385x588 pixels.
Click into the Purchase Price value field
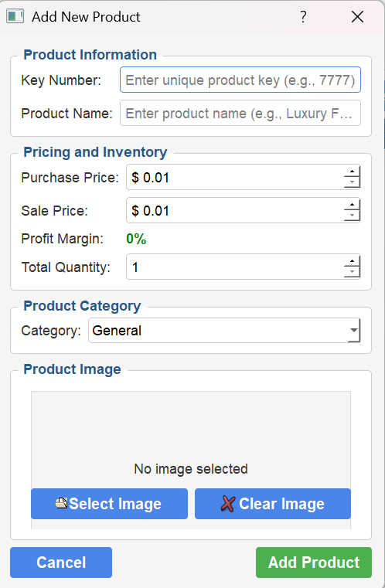[235, 177]
